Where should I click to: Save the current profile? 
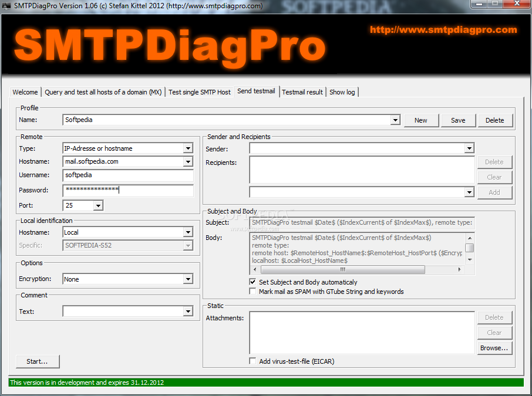[458, 120]
